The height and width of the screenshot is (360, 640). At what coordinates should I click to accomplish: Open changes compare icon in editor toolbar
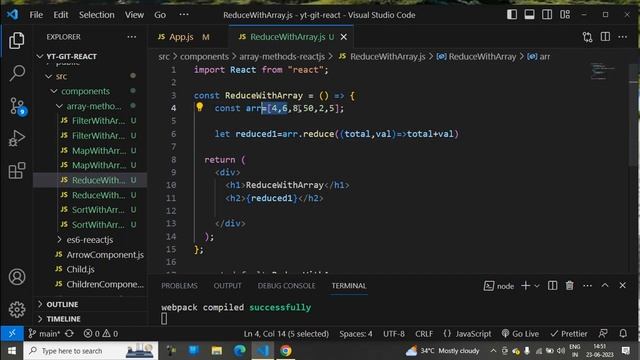coord(587,37)
